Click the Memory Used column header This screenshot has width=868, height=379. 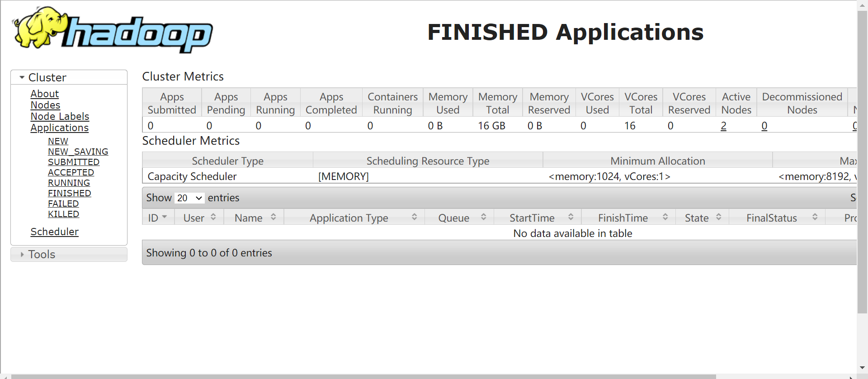point(448,103)
